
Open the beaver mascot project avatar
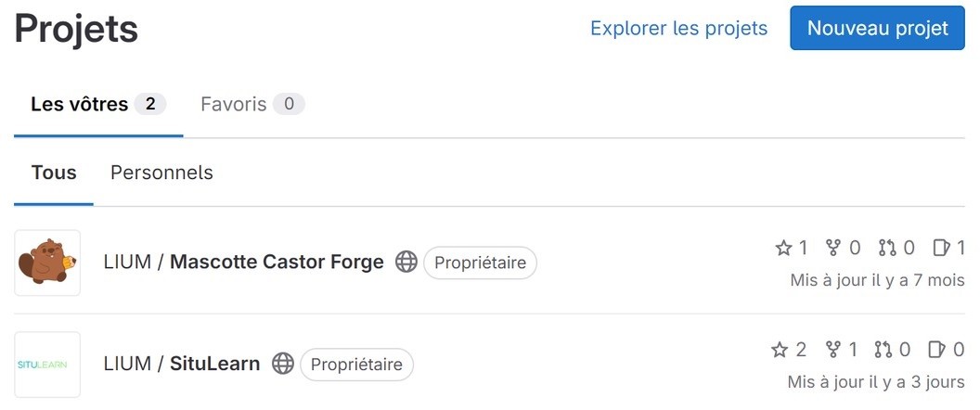pyautogui.click(x=47, y=263)
